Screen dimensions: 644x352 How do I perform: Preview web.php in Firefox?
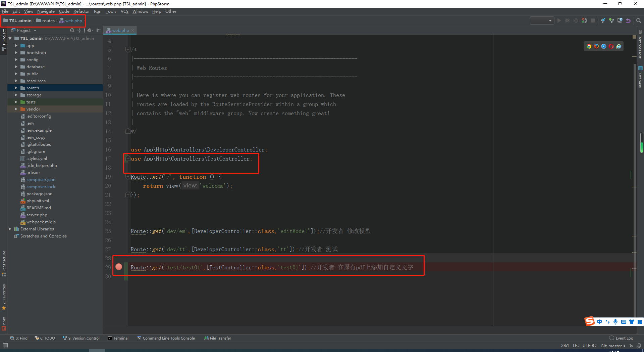[597, 46]
